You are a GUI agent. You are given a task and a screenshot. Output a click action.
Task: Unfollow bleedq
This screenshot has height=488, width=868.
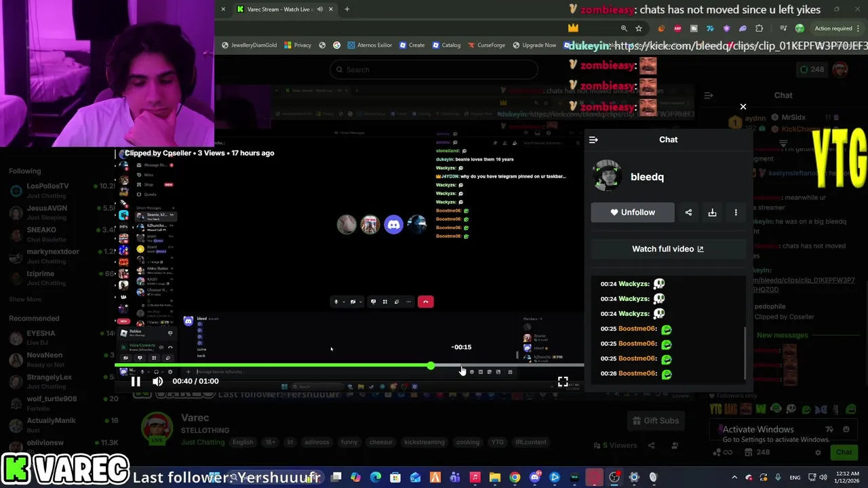click(633, 212)
